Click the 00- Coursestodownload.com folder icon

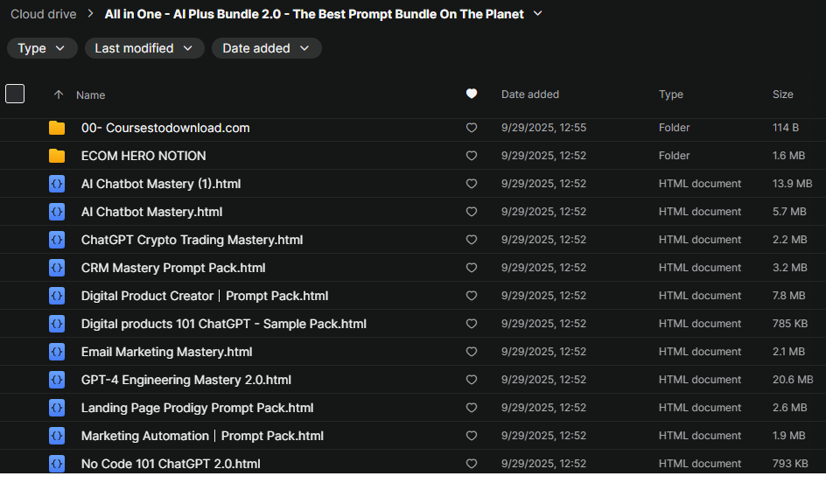pos(57,128)
